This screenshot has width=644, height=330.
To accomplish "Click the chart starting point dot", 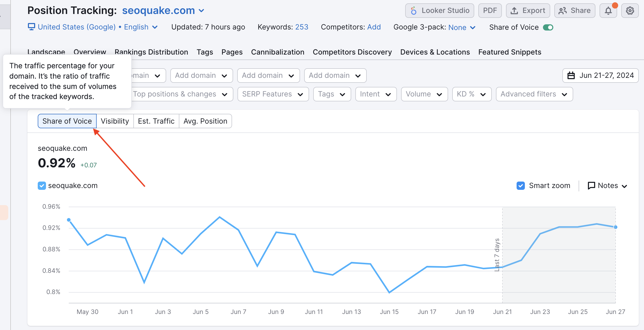I will point(69,220).
